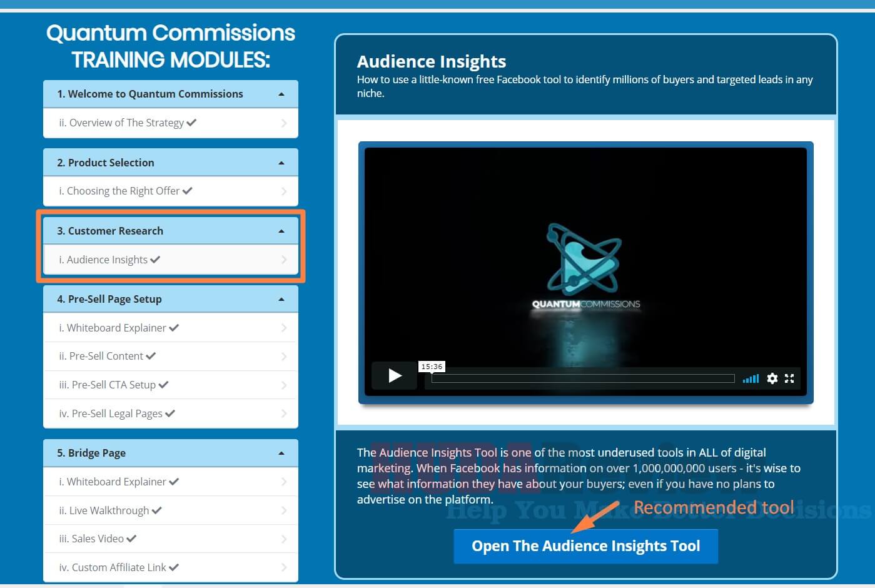
Task: Select the '3. Customer Research' module header
Action: coord(171,231)
